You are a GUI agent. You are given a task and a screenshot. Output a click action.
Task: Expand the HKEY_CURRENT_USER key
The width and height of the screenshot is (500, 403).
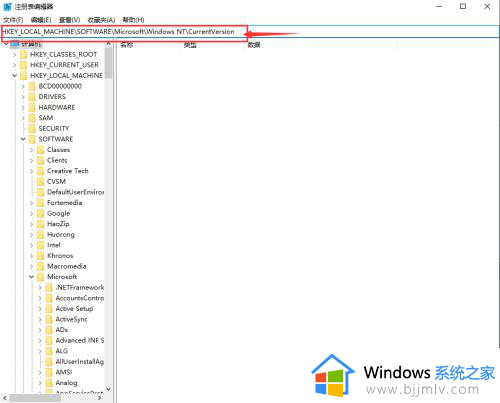14,65
